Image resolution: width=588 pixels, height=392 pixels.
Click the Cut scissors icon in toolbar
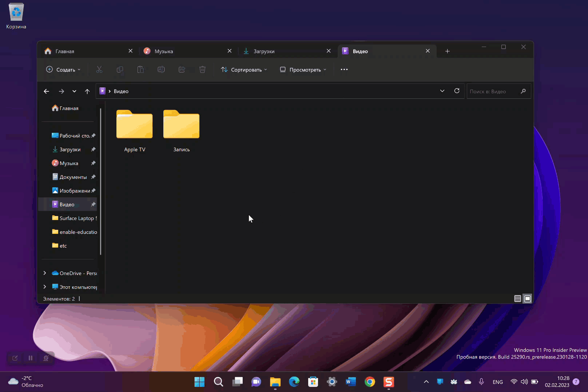[x=99, y=70]
